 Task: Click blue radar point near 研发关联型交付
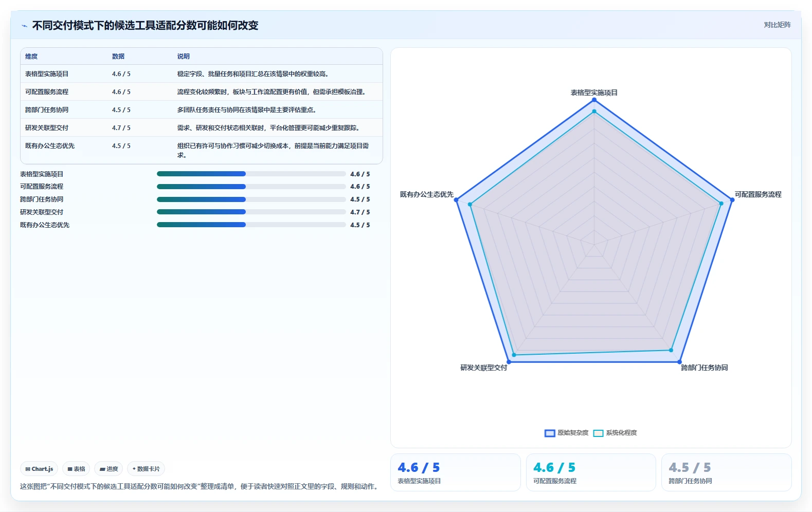click(509, 362)
